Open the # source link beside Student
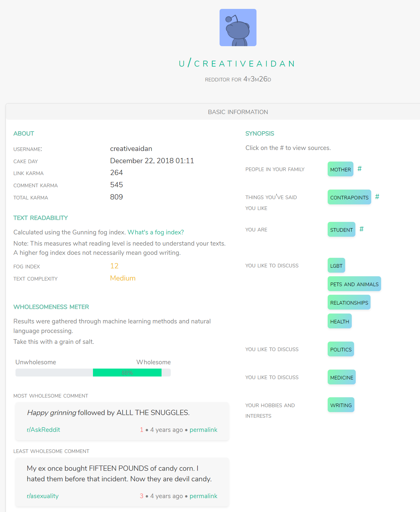Viewport: 420px width, 512px height. (x=362, y=229)
